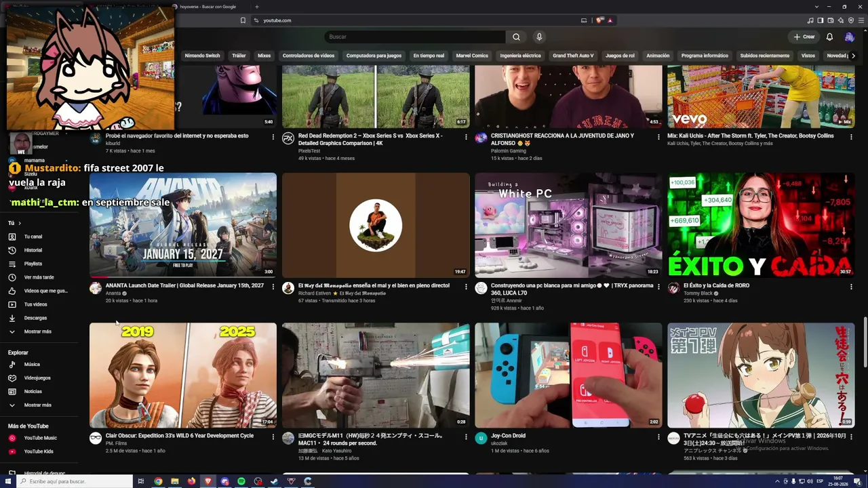
Task: Select the Subidos recientemente chip
Action: pos(765,56)
